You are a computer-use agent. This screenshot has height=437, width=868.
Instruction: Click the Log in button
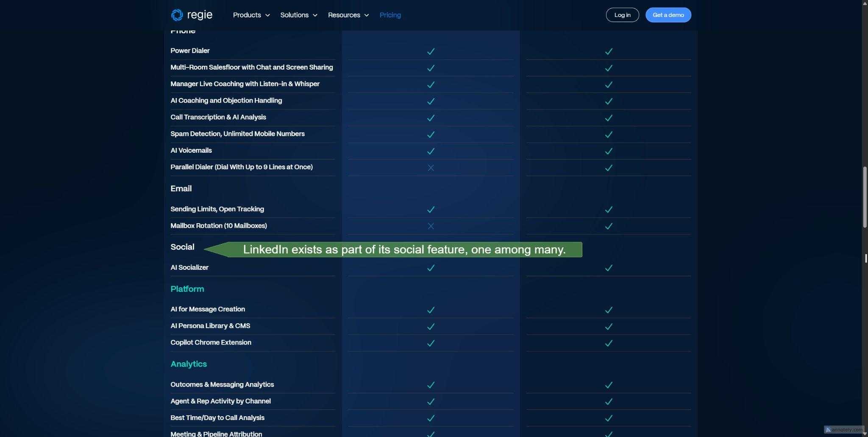pos(622,15)
